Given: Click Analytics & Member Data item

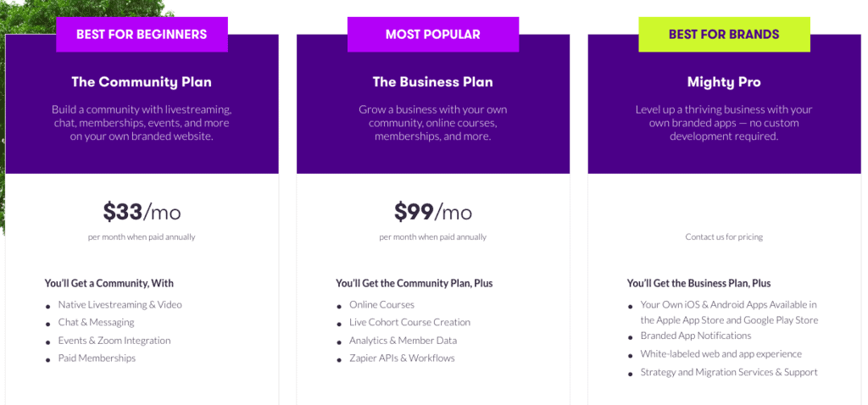Looking at the screenshot, I should point(403,341).
